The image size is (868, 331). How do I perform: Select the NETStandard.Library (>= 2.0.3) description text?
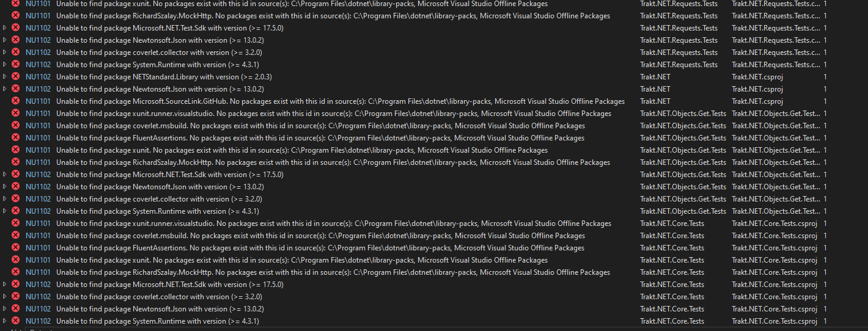point(164,77)
